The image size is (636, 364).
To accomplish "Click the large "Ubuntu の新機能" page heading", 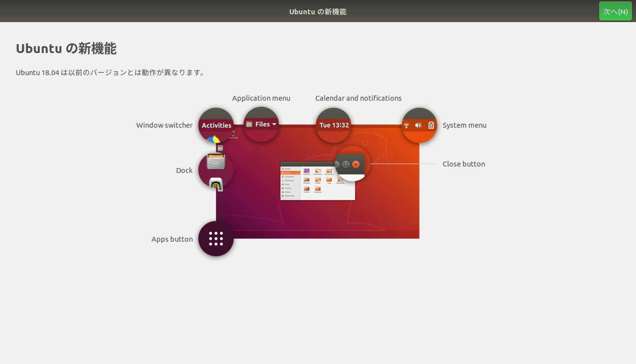I will [x=66, y=48].
